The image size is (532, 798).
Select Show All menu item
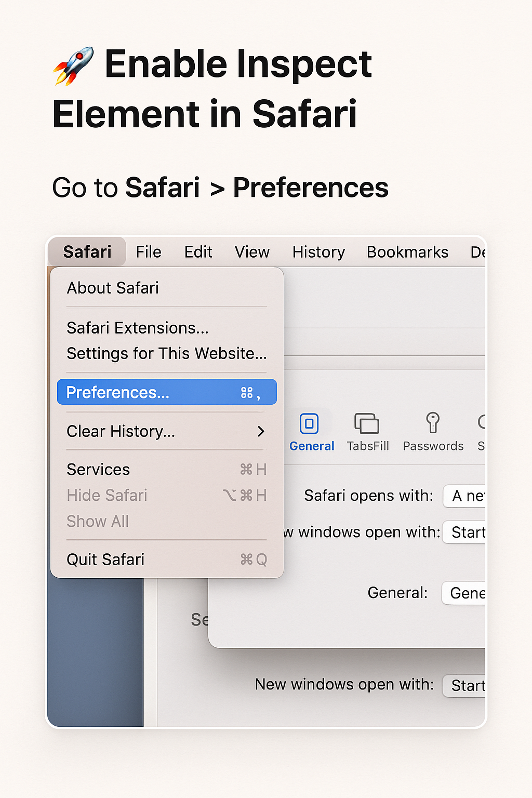(x=167, y=521)
